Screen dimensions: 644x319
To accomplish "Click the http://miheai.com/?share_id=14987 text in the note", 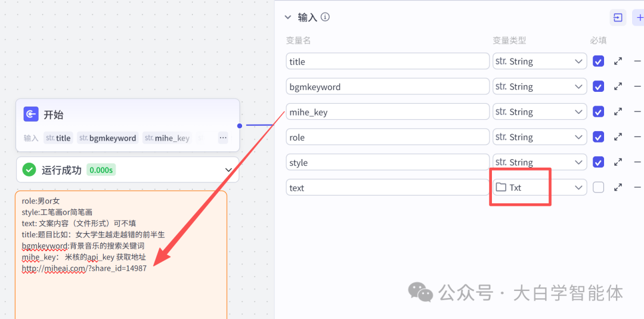I will pos(84,268).
